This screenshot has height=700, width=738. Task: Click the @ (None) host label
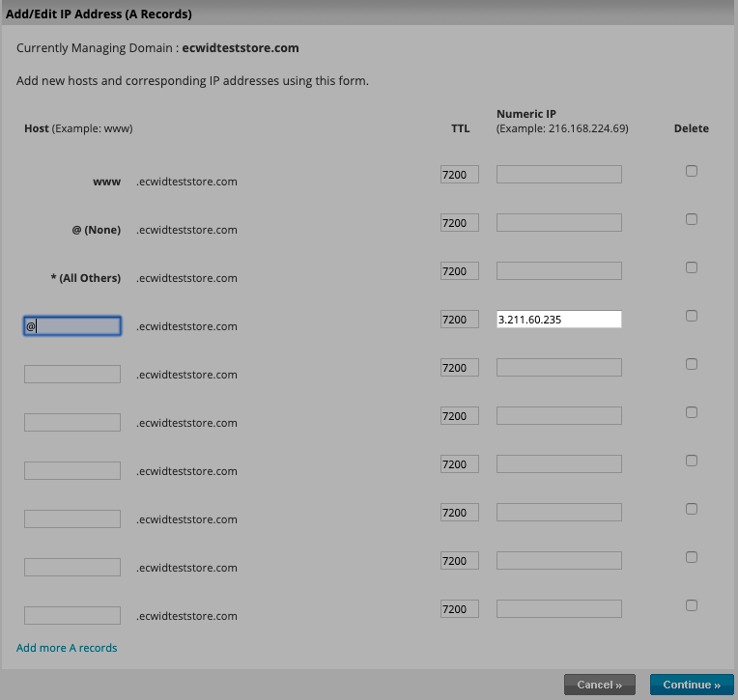tap(97, 230)
